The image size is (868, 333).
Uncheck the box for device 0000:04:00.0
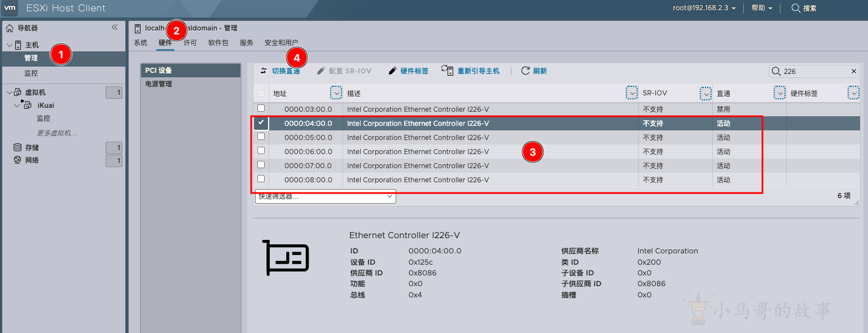click(x=261, y=122)
